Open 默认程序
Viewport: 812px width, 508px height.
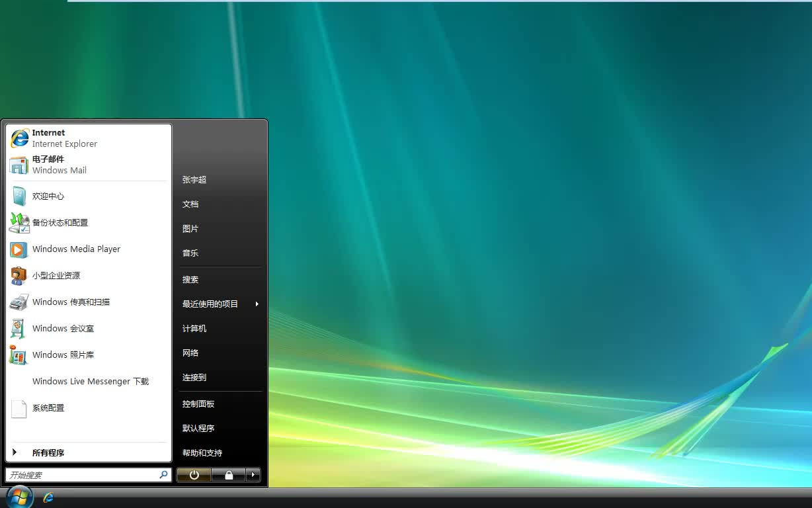pos(198,429)
